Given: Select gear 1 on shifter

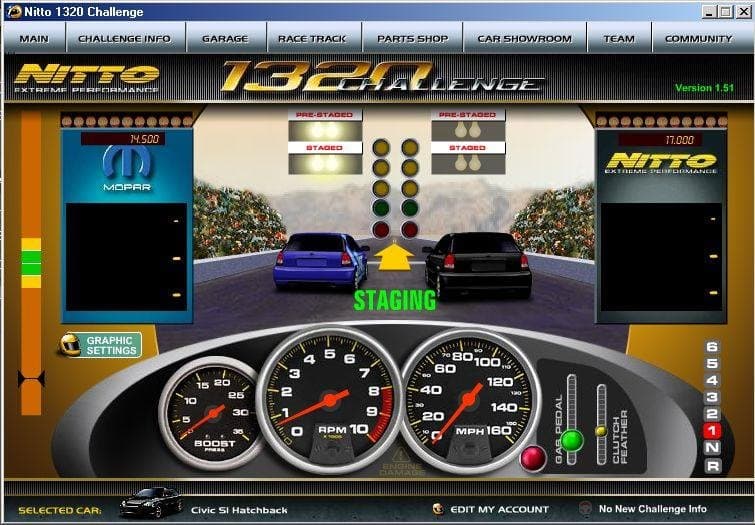Looking at the screenshot, I should pos(712,431).
